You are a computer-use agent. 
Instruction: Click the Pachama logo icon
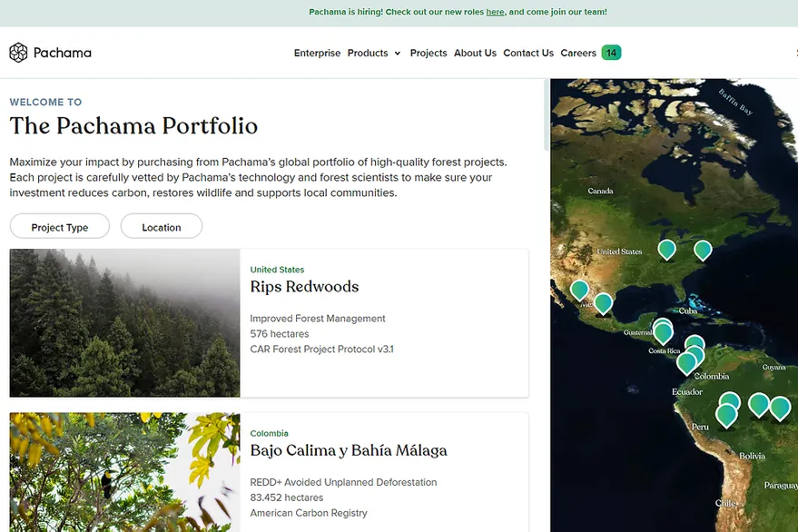click(18, 53)
